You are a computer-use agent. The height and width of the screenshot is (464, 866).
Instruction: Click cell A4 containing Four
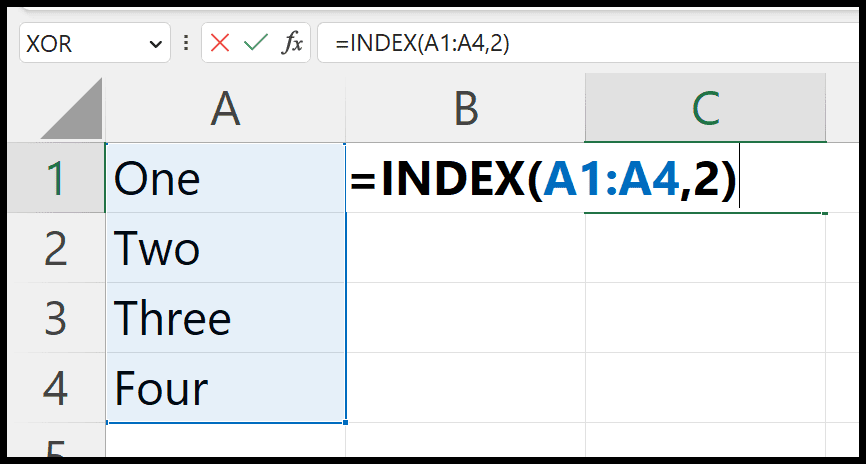(x=225, y=388)
